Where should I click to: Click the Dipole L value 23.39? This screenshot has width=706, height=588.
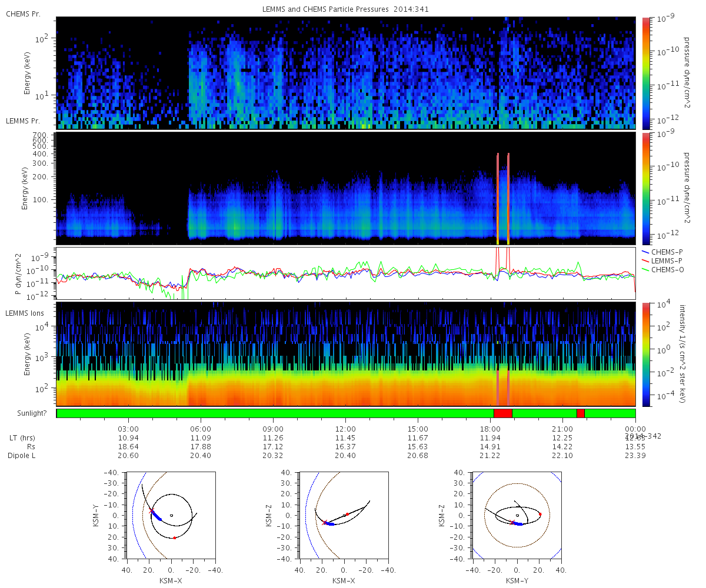(x=635, y=456)
